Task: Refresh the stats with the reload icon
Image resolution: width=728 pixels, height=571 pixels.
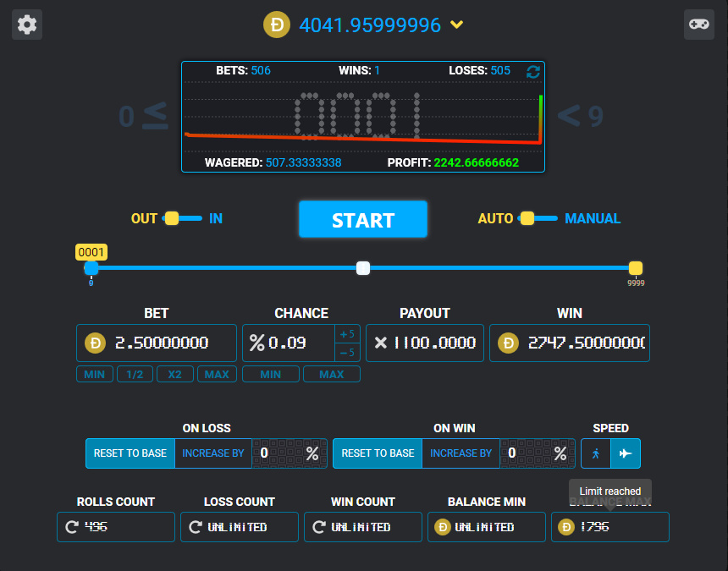Action: tap(532, 71)
